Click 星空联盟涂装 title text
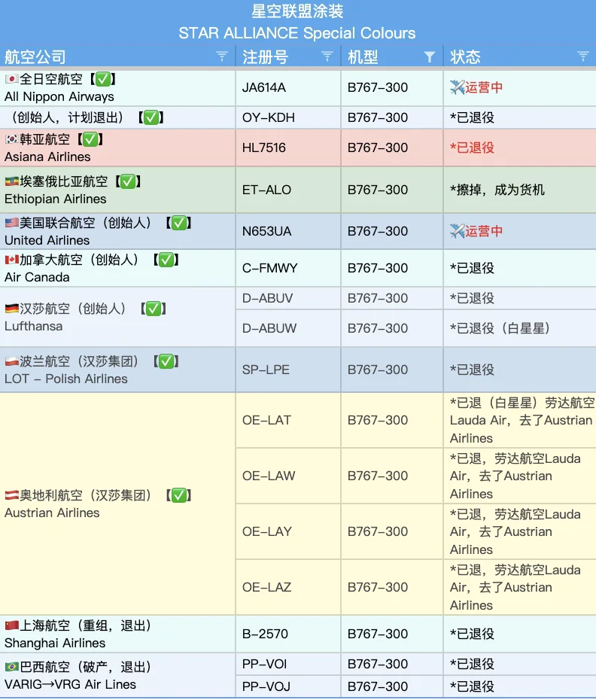Screen dimensions: 596x700 tap(297, 11)
